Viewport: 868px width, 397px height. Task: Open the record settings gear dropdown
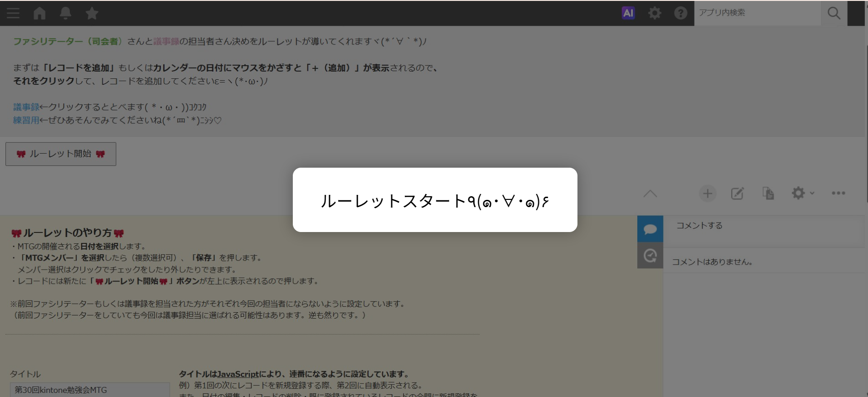coord(803,194)
